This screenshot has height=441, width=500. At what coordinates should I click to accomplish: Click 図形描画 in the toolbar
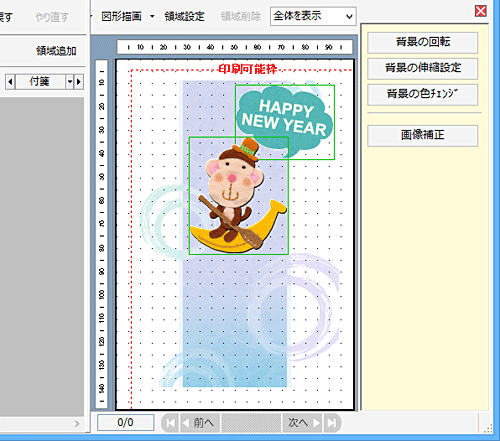[121, 16]
